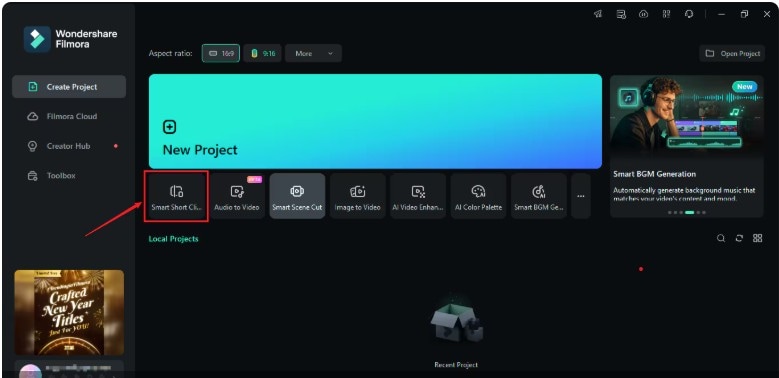Image resolution: width=779 pixels, height=378 pixels.
Task: Select the 16:9 aspect ratio
Action: tap(221, 53)
